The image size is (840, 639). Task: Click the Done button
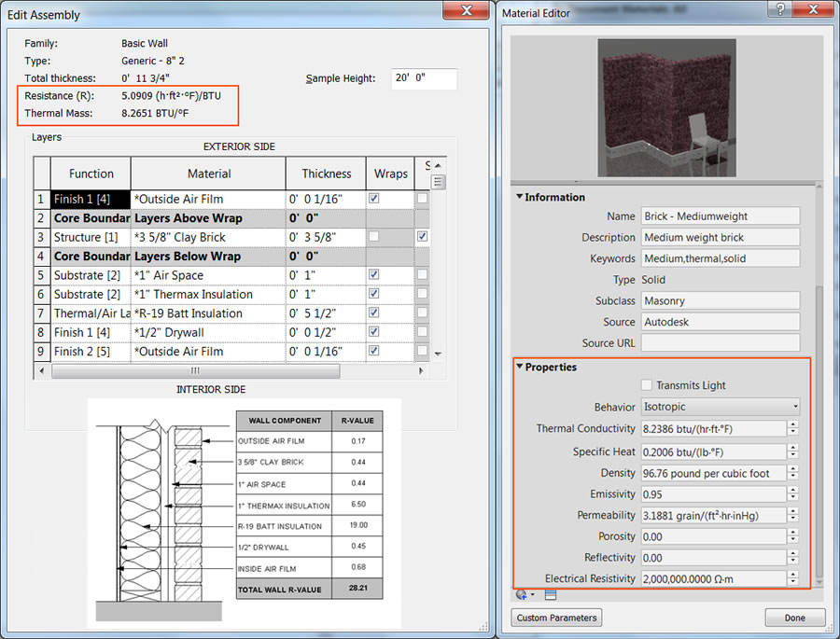pos(794,618)
